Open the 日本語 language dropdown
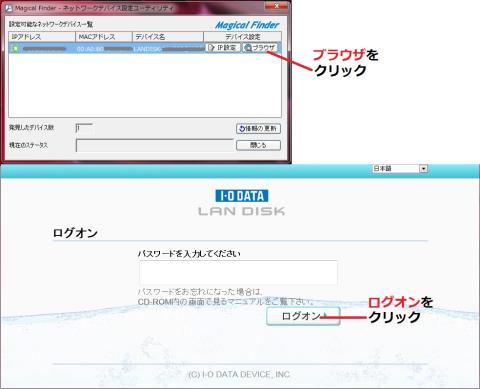The image size is (480, 389). (x=400, y=169)
